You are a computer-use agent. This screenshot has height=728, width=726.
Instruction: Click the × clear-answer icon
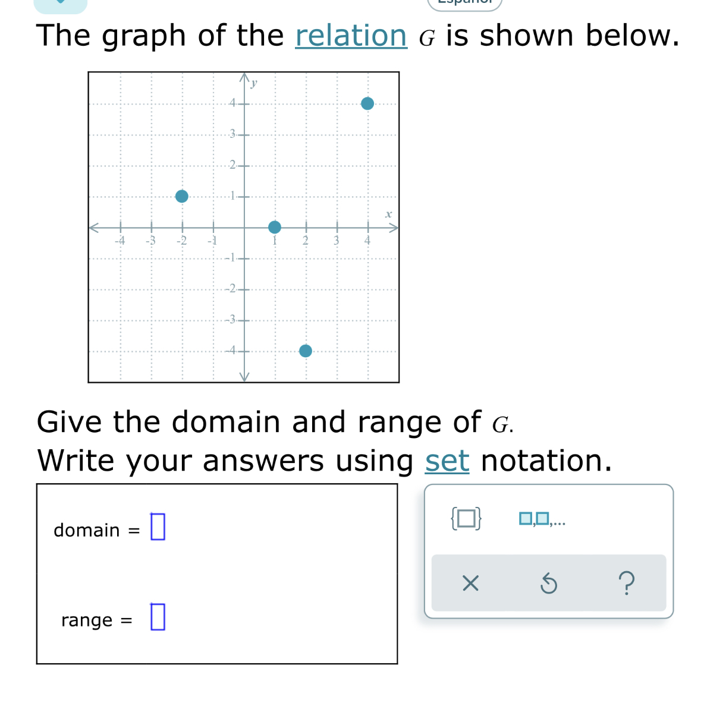tap(470, 583)
